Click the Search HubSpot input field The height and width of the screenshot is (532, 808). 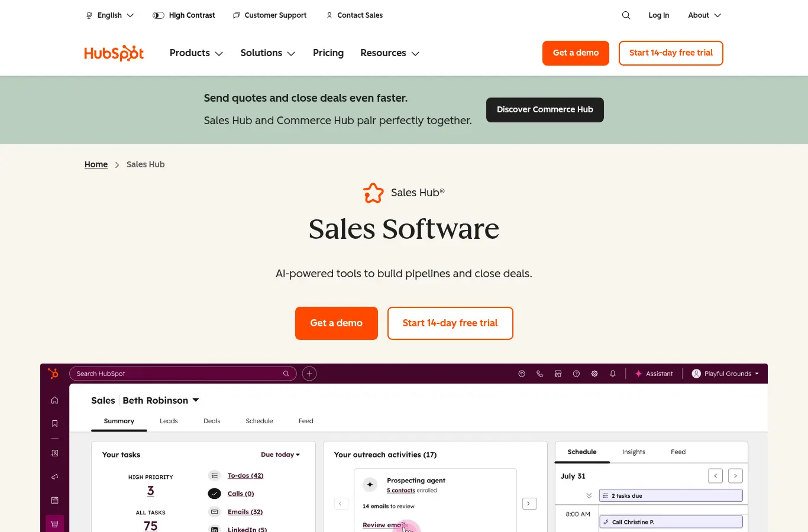[183, 374]
